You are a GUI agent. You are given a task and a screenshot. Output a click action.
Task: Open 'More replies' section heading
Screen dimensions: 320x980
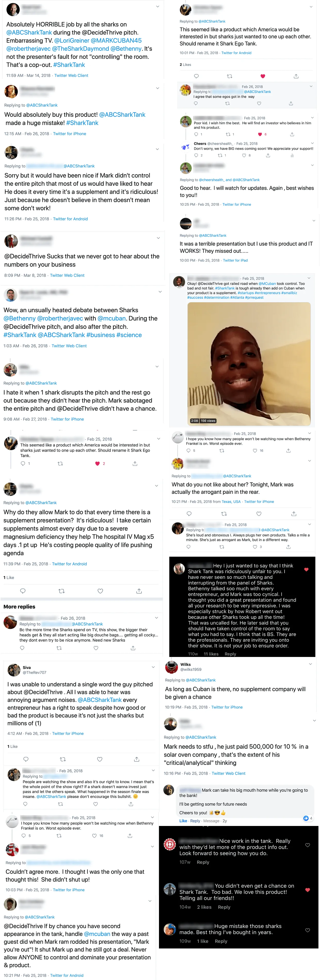pyautogui.click(x=19, y=606)
